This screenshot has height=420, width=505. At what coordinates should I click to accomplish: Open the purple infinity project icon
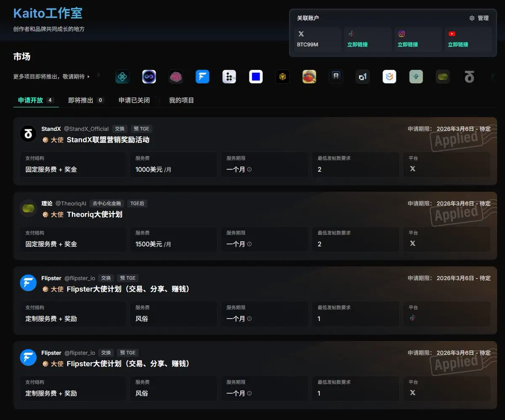click(149, 77)
